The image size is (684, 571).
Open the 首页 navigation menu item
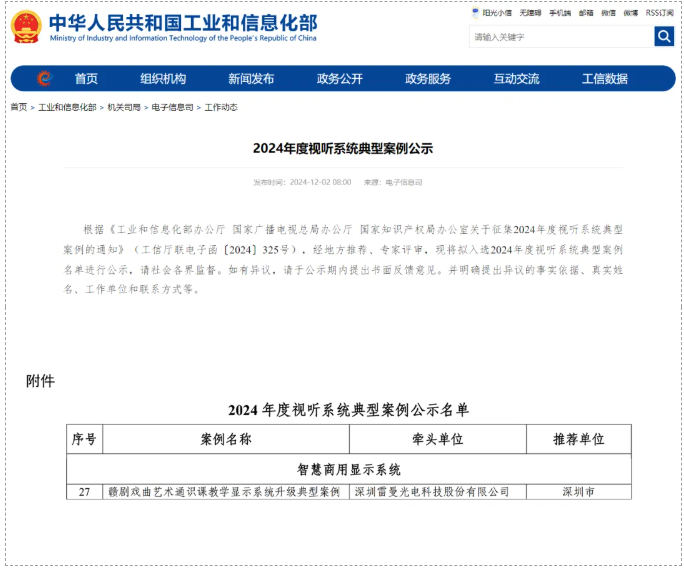coord(86,79)
